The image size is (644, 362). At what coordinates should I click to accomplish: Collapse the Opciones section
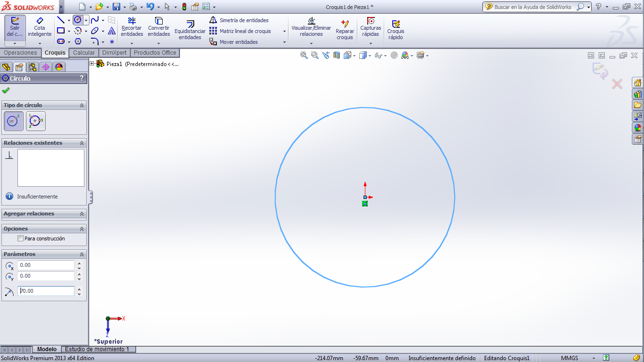82,229
